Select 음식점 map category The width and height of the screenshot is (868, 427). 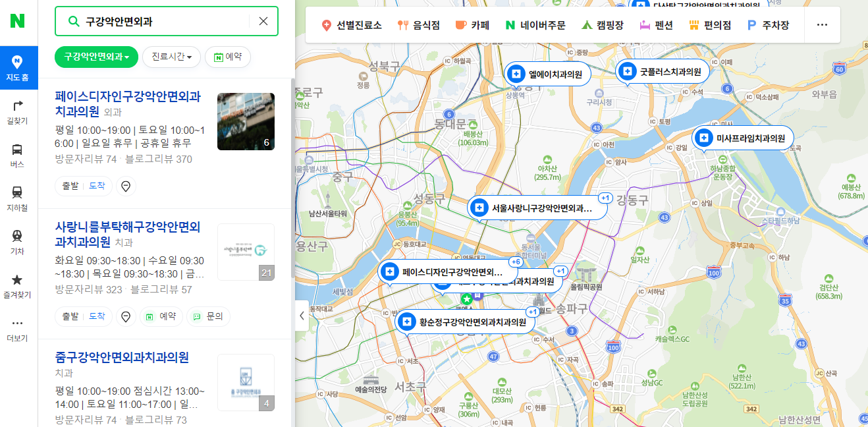pos(419,25)
